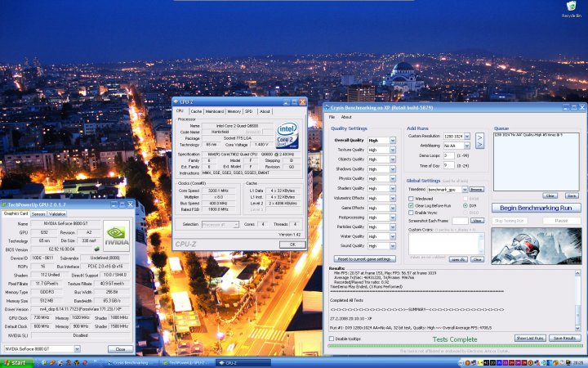Image resolution: width=588 pixels, height=368 pixels.
Task: Select the DX9 radio button
Action: [x=465, y=206]
